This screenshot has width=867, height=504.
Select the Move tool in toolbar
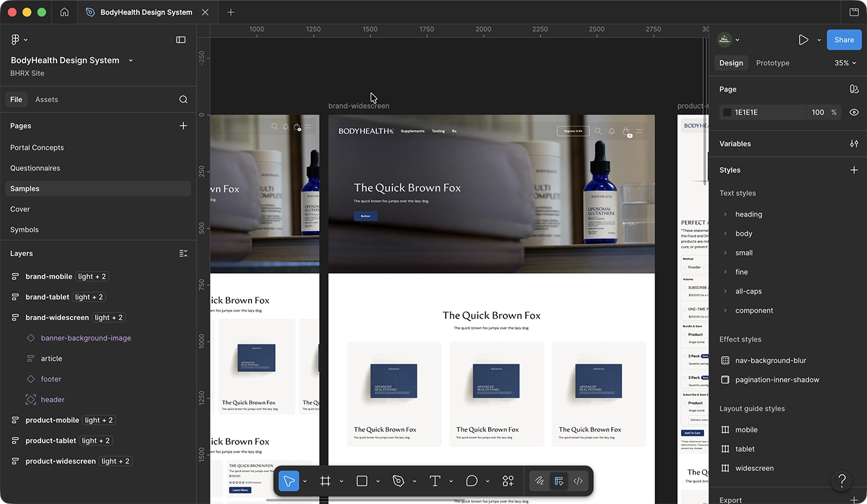click(x=289, y=481)
